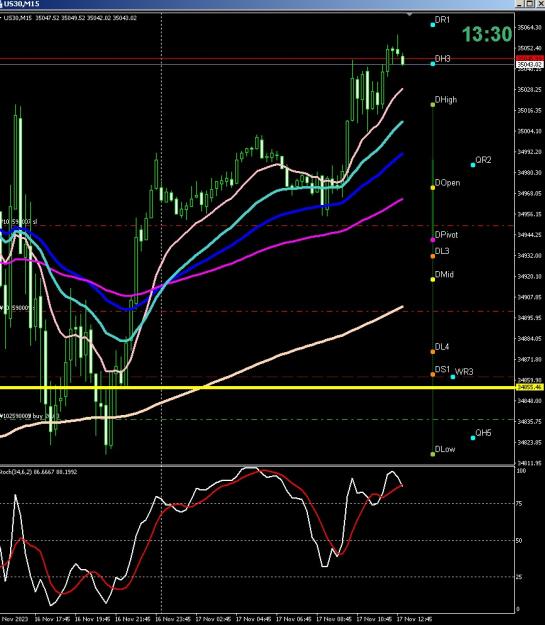The height and width of the screenshot is (625, 545).
Task: Click the buy order label line
Action: pos(30,416)
